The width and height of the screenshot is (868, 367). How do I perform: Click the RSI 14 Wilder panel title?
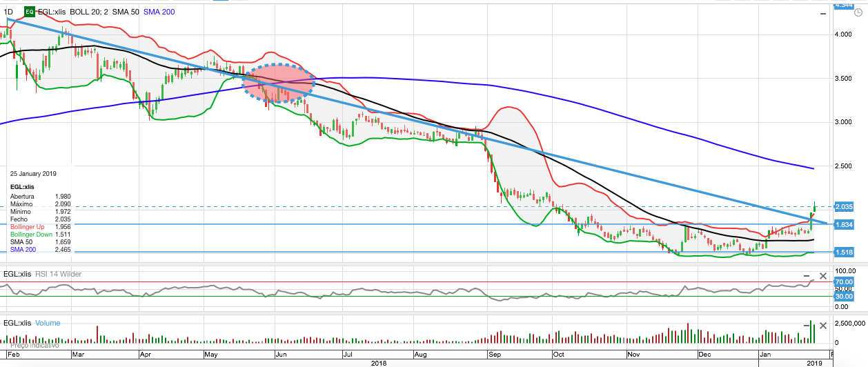(58, 275)
